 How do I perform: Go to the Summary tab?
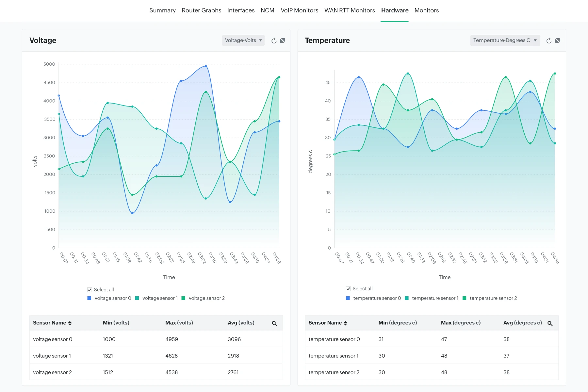tap(162, 10)
